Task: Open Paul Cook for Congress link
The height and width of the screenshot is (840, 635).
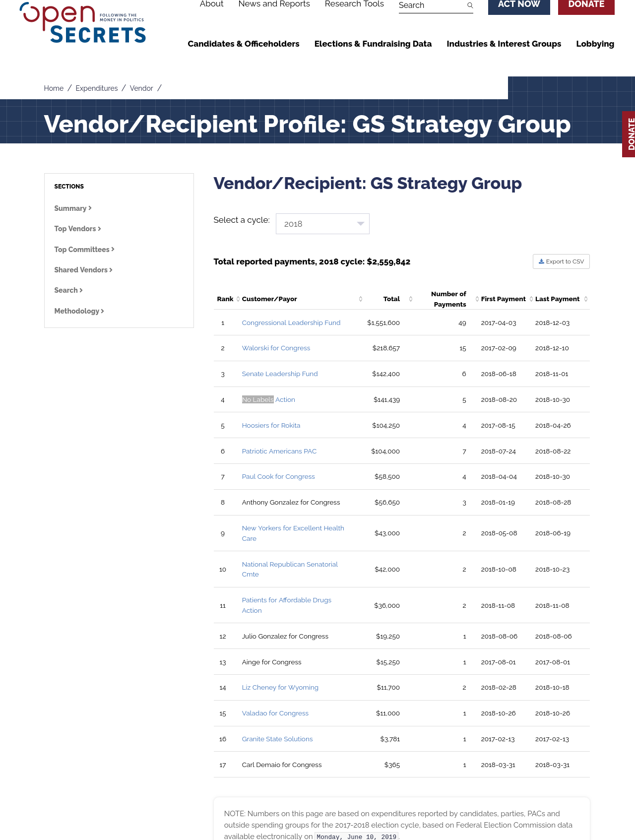Action: coord(278,477)
